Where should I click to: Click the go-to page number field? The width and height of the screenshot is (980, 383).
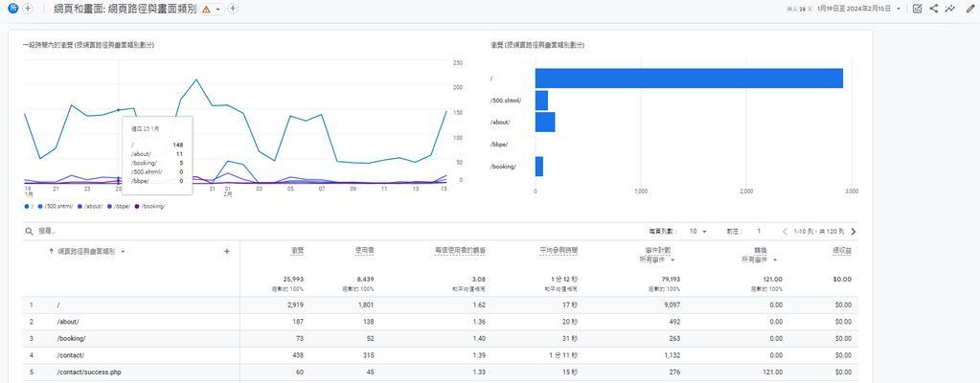759,231
